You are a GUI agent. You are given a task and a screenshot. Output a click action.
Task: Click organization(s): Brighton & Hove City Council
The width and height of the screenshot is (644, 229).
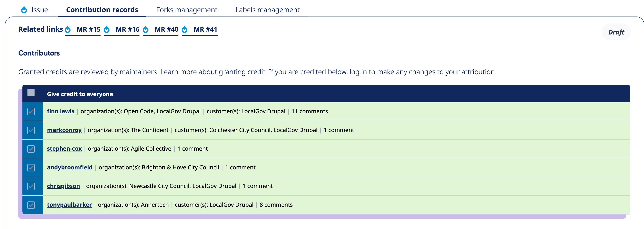[159, 167]
